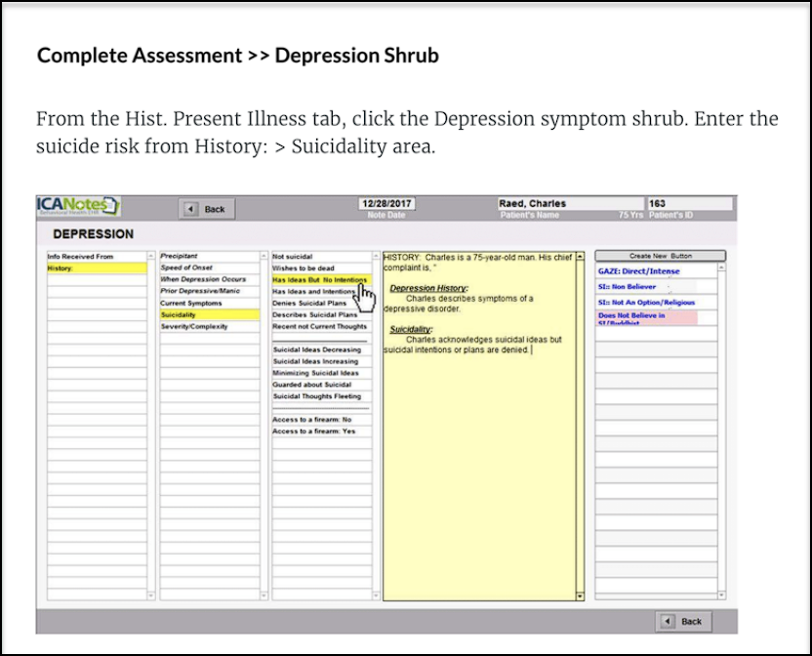Click the Create New Button
The image size is (812, 656).
click(x=661, y=256)
